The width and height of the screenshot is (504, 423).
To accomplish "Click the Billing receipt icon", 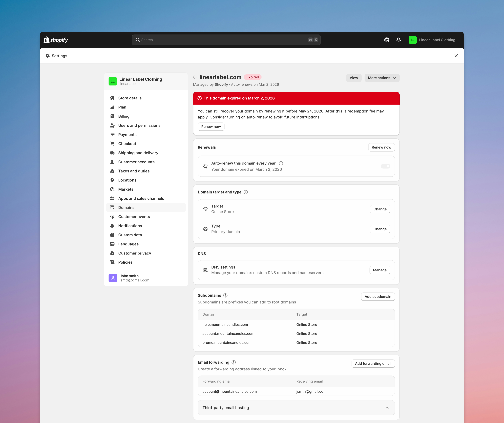I will [x=112, y=116].
